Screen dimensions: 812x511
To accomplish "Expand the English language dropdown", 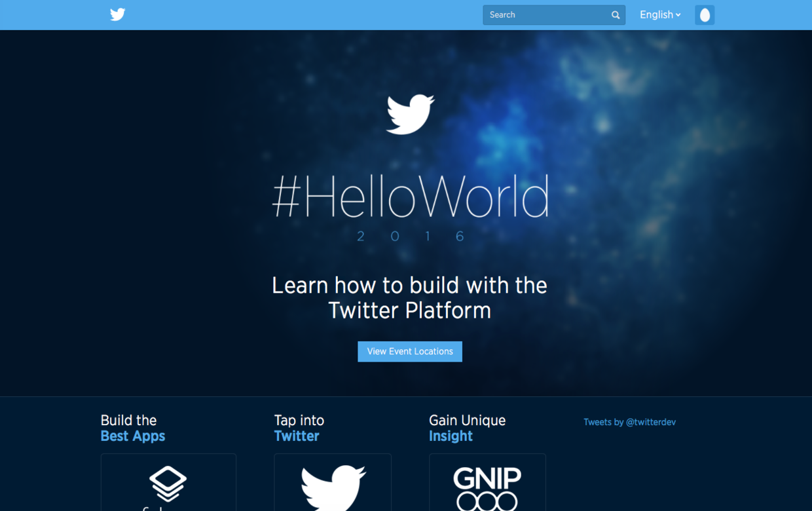I will click(x=660, y=14).
